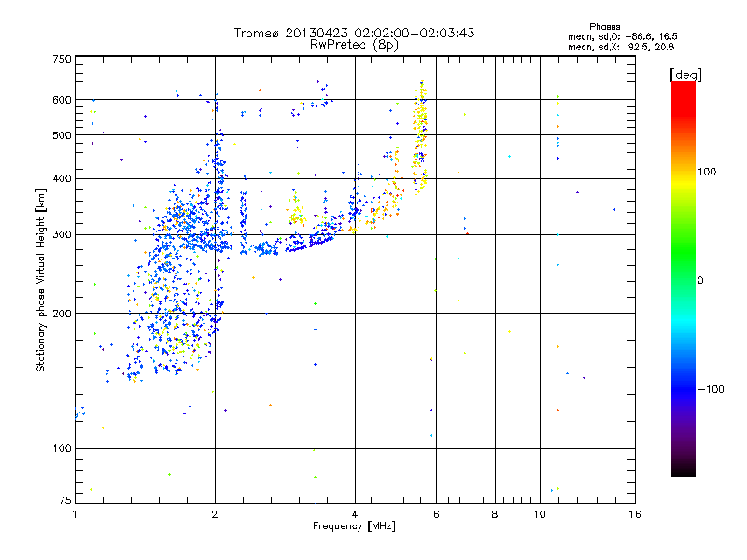Click the 'mean, sd,O: -86.6, 16.5' statistic
Image resolution: width=747 pixels, height=560 pixels.
click(x=623, y=36)
